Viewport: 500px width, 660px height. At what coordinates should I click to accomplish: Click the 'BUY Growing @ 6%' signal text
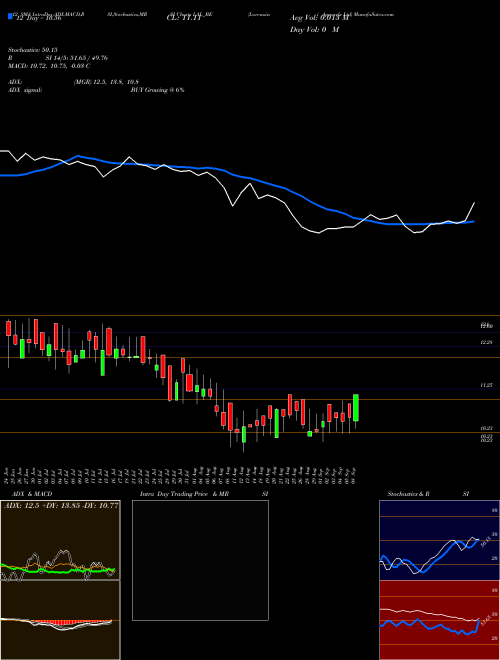[157, 90]
